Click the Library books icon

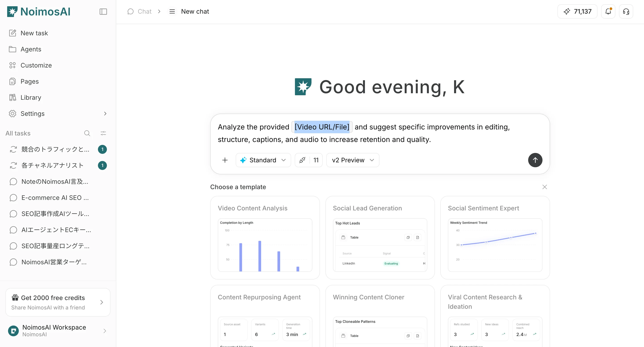click(13, 97)
